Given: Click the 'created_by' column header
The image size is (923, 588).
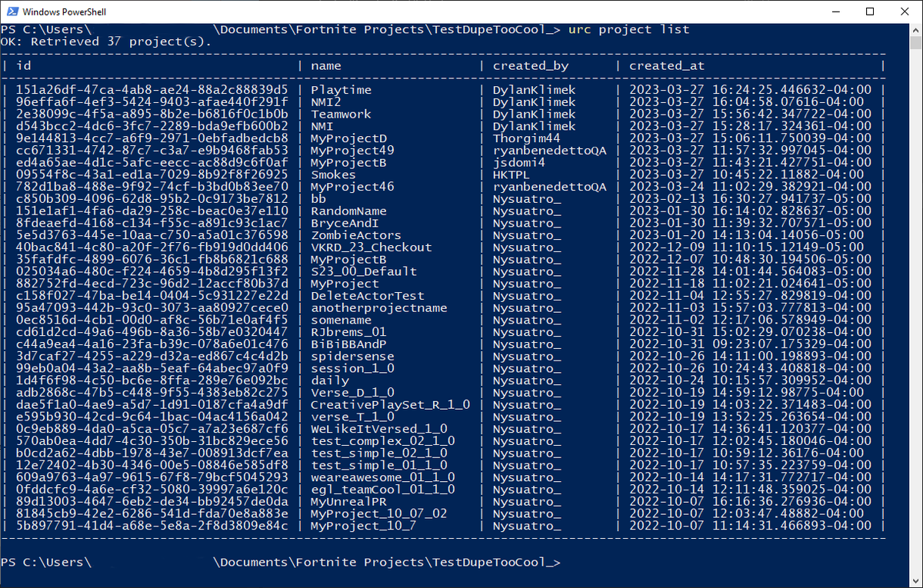Looking at the screenshot, I should coord(531,66).
